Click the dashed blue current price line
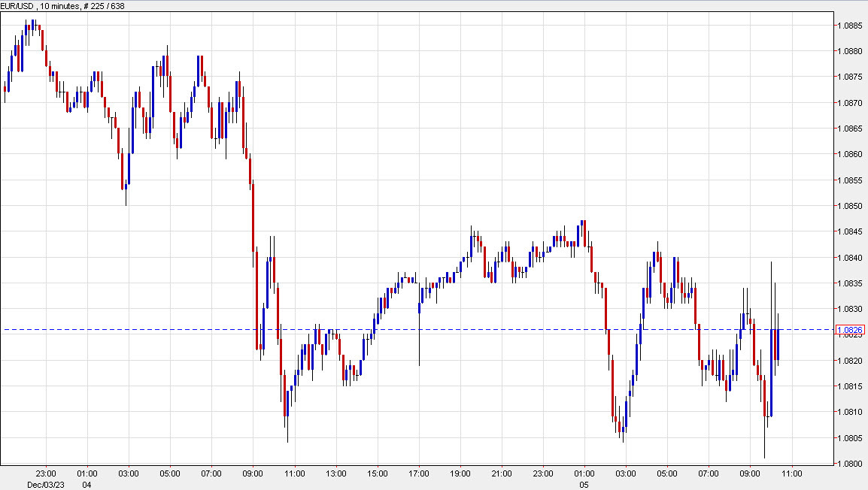 [x=418, y=330]
